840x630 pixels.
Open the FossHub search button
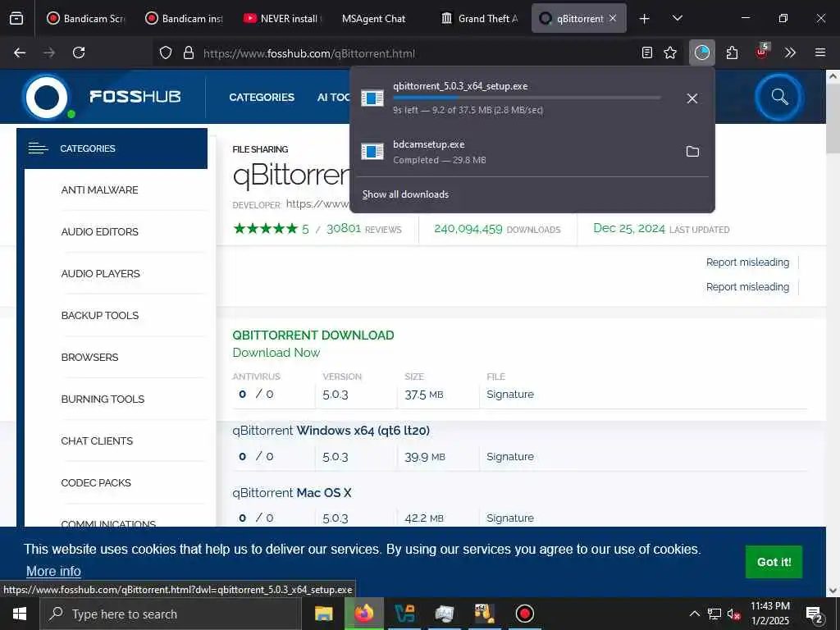pyautogui.click(x=779, y=97)
